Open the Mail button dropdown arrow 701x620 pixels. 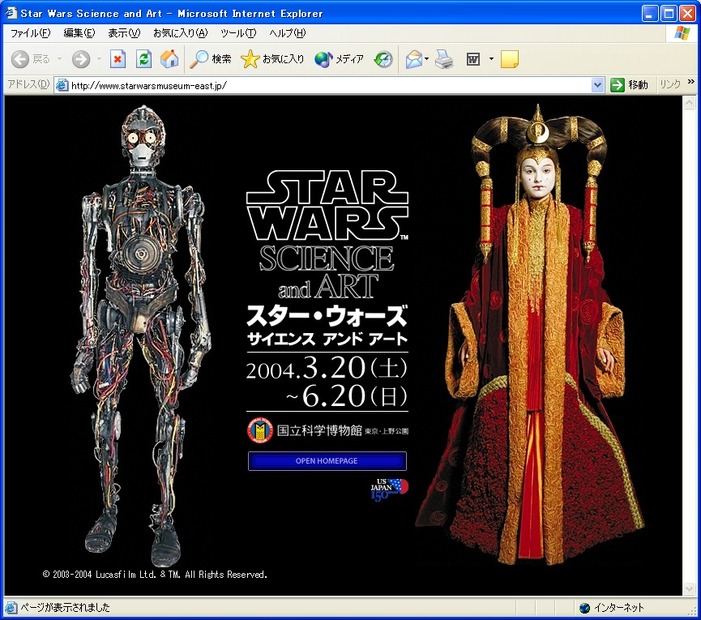(x=427, y=59)
